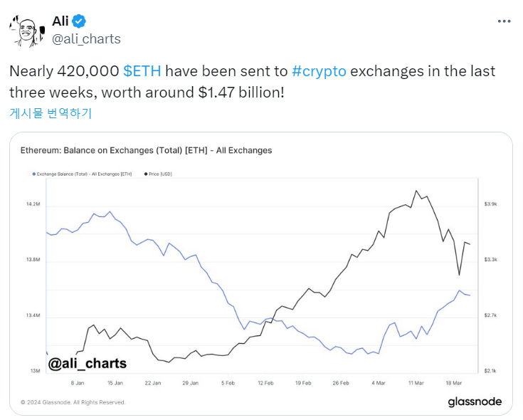
Task: Click the black Price [USD] legend dot
Action: 145,174
